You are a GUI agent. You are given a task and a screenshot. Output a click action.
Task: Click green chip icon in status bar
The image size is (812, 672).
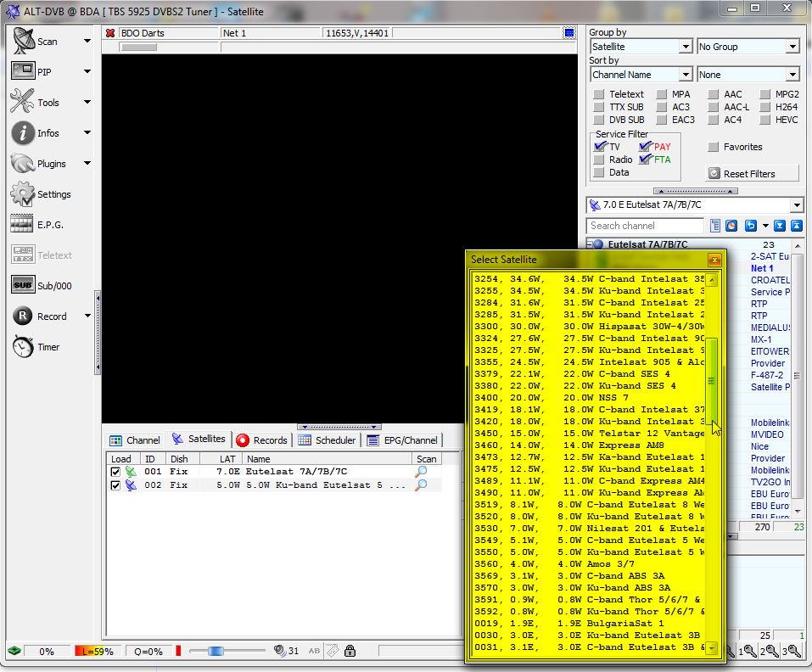[14, 651]
